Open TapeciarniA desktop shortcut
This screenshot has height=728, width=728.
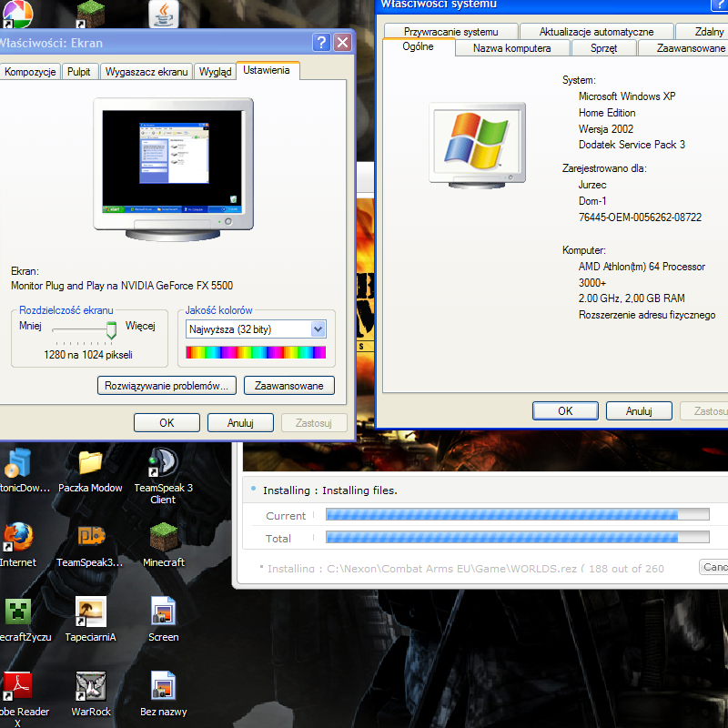(x=90, y=612)
